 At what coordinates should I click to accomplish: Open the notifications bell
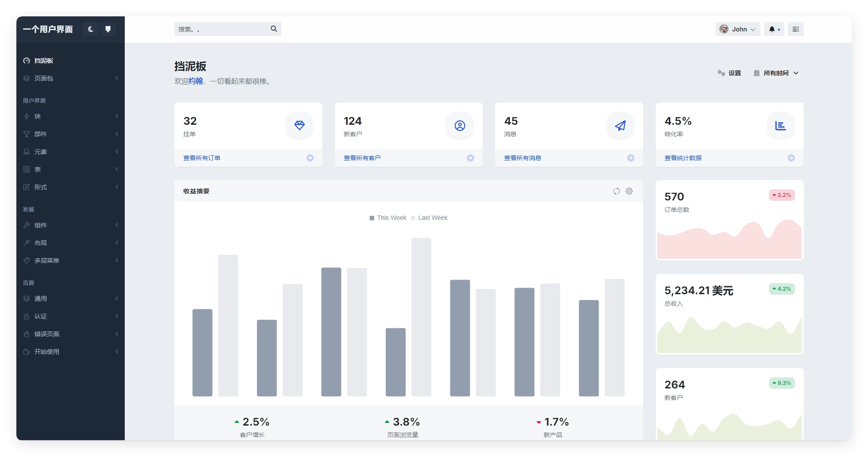pyautogui.click(x=774, y=29)
